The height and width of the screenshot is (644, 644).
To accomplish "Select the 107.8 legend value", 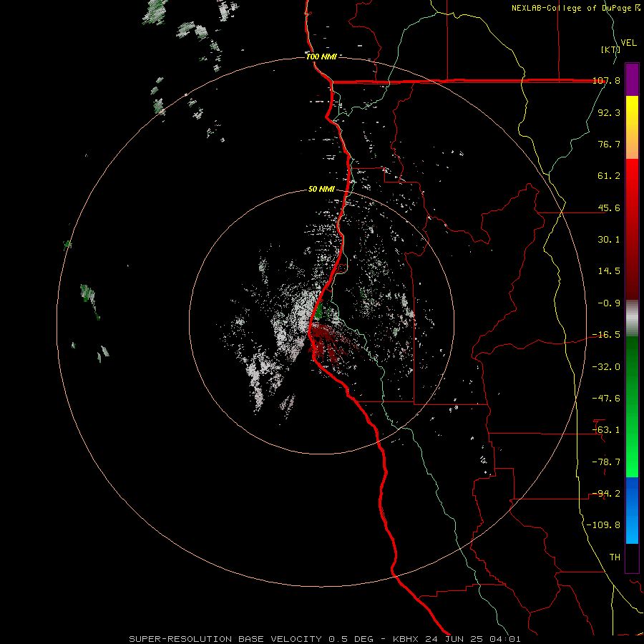I will 606,80.
